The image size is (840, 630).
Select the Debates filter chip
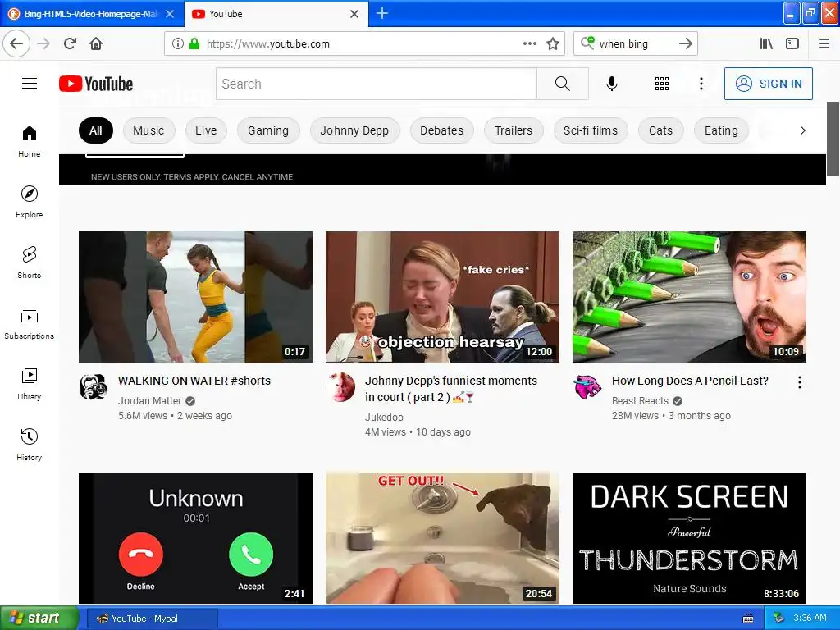(x=441, y=130)
